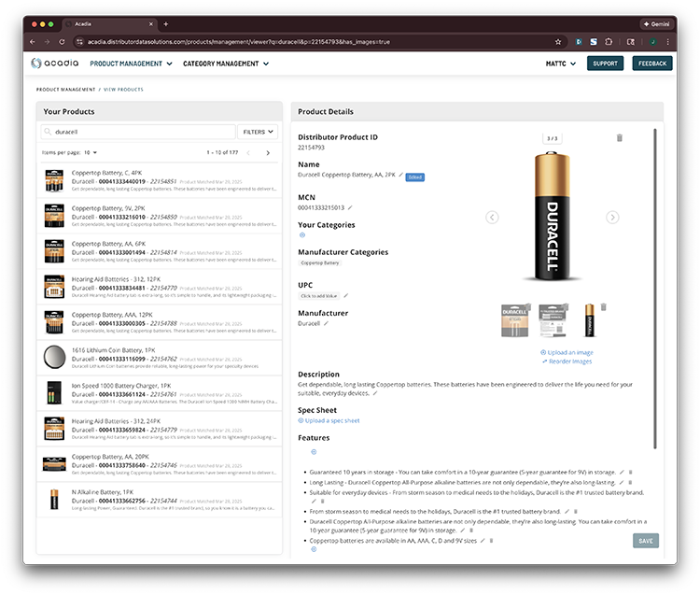700x595 pixels.
Task: Navigate back in the browser
Action: 33,41
